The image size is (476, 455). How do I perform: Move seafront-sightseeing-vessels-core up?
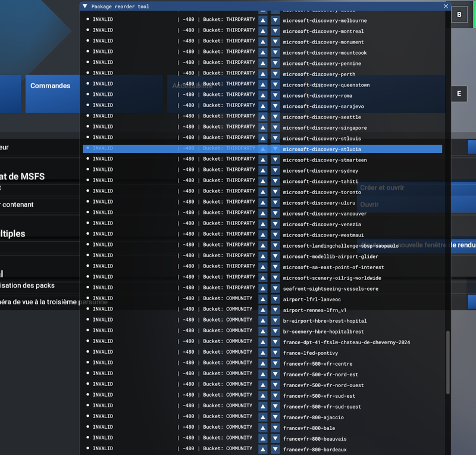pos(263,288)
